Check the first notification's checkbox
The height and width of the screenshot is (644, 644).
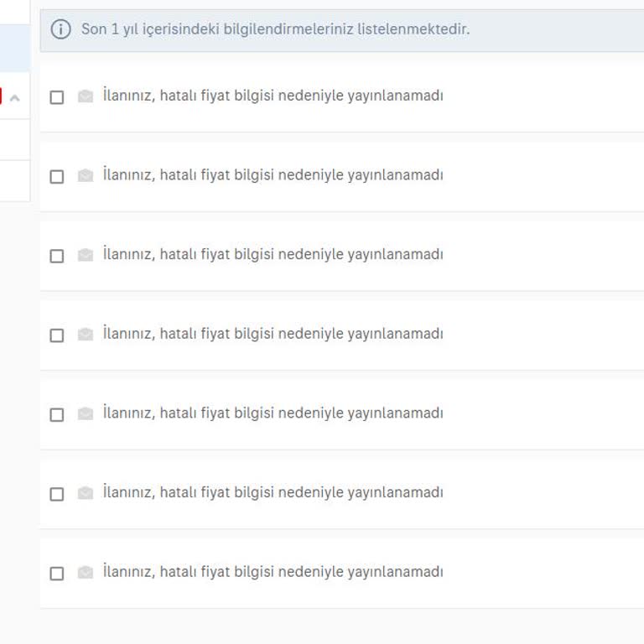click(x=57, y=97)
